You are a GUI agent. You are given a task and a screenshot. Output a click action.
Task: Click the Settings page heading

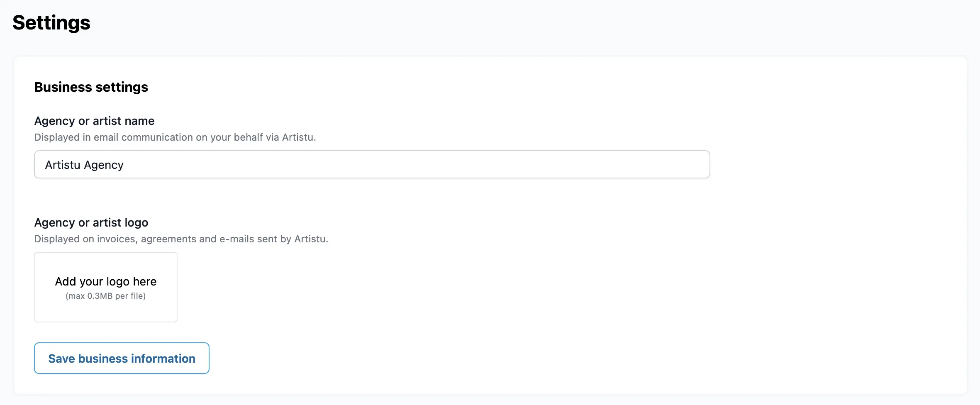click(x=51, y=22)
